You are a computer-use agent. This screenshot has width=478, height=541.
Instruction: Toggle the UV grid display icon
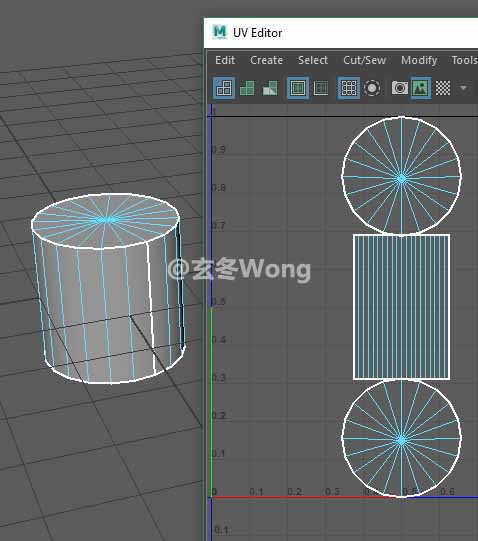349,88
